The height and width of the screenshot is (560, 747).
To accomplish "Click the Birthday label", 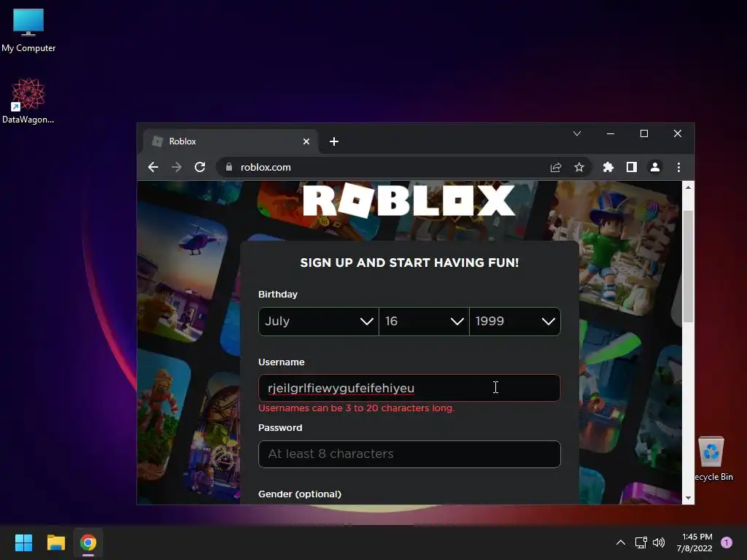I will pos(278,295).
